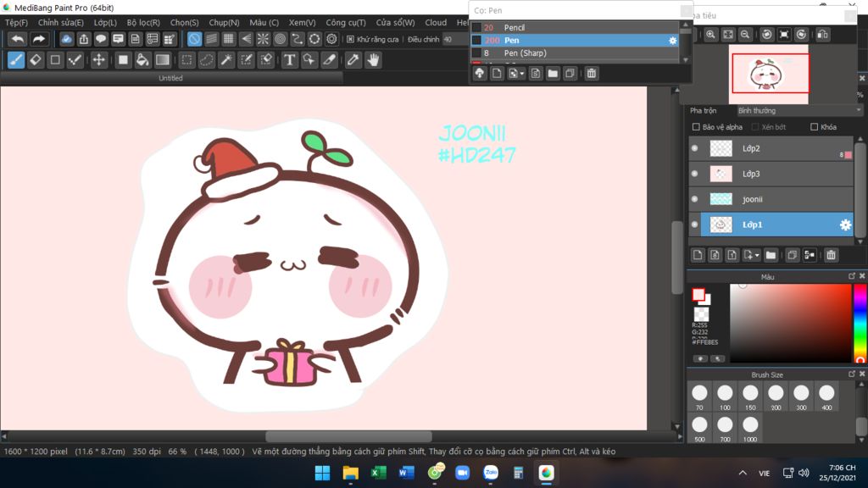
Task: Select the Lasso tool
Action: pos(207,60)
